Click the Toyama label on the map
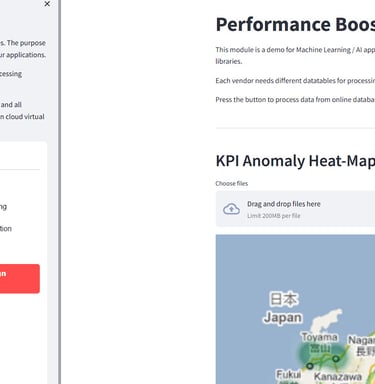Image resolution: width=375 pixels, height=384 pixels. (319, 337)
